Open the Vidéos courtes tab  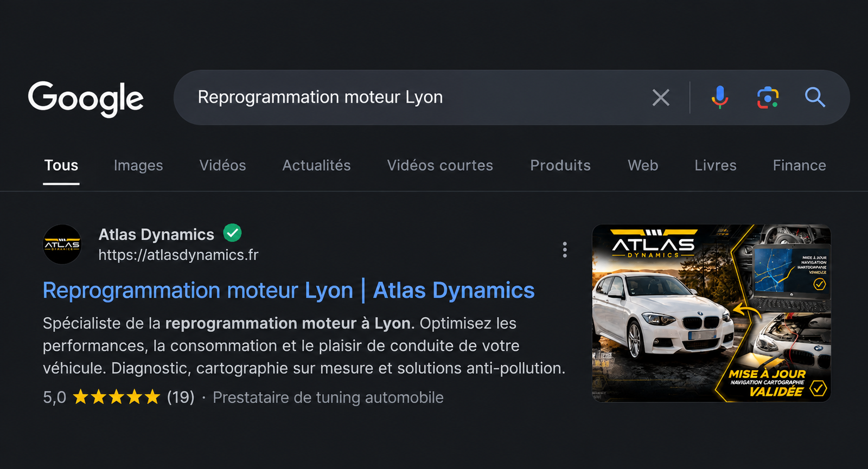click(x=440, y=165)
